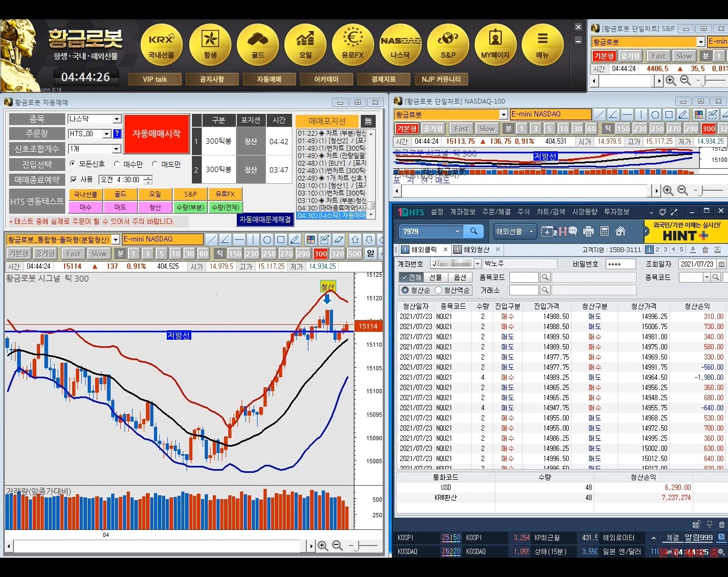The image size is (728, 577).
Task: Select circle drawing tool in main chart toolbar
Action: 267,239
